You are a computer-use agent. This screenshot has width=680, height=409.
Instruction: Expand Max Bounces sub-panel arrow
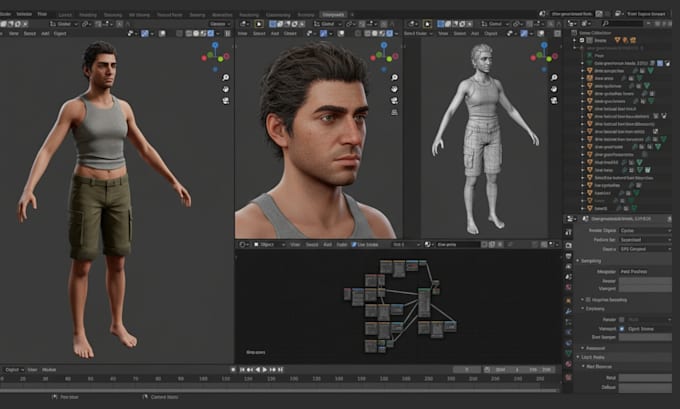point(583,366)
